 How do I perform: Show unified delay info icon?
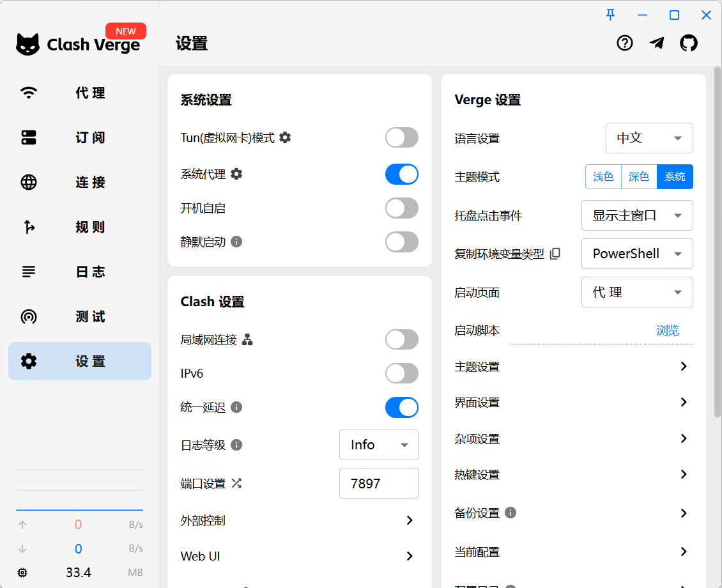(x=236, y=407)
